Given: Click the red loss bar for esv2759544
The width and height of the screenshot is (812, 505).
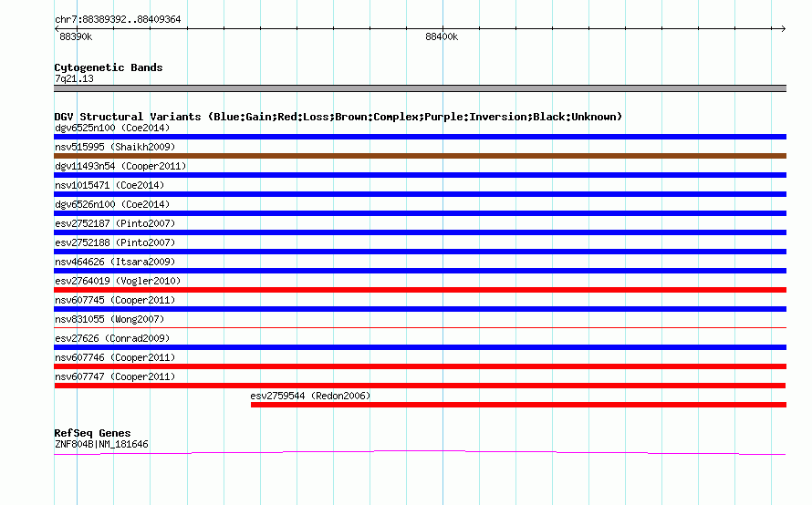Looking at the screenshot, I should coord(518,405).
